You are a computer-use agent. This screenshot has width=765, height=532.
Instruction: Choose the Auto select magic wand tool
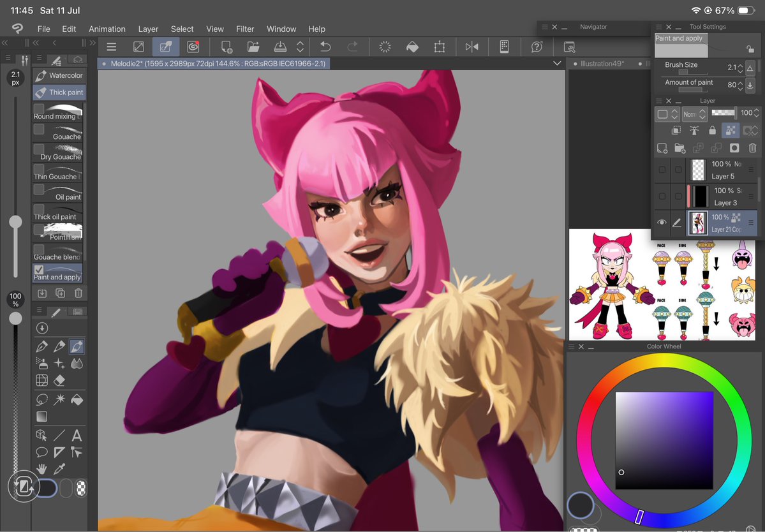pos(59,400)
